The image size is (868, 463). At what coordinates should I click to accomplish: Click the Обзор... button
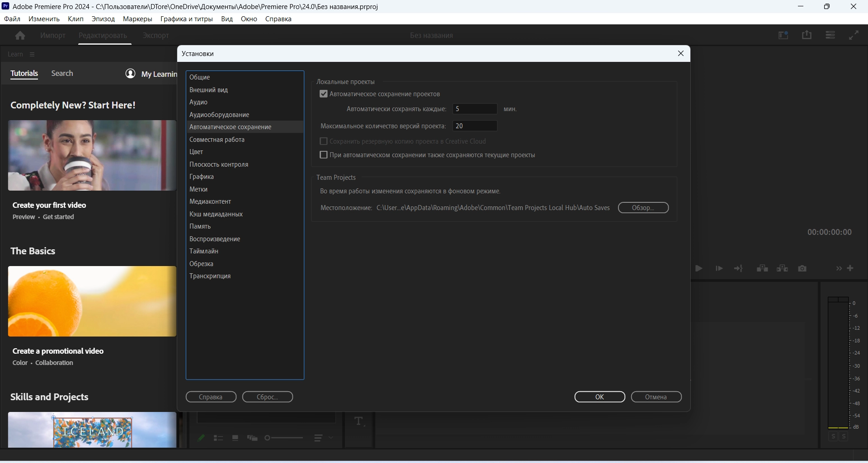click(643, 208)
